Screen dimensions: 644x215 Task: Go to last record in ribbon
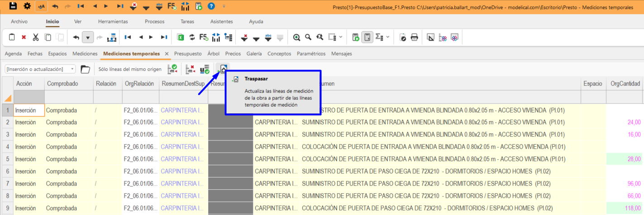[x=163, y=37]
